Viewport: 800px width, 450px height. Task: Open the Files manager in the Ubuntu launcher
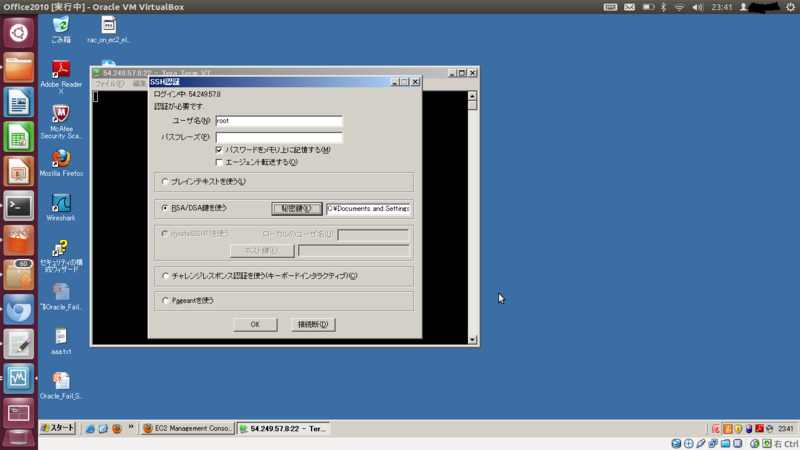[x=18, y=68]
